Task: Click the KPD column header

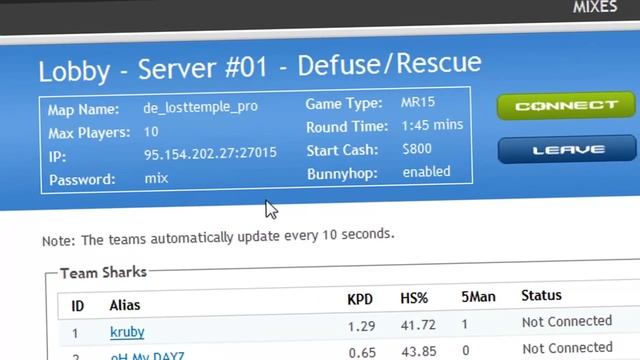Action: (x=360, y=299)
